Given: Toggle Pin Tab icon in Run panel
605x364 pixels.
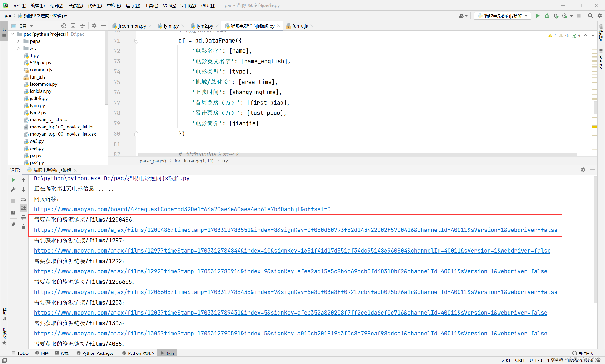Looking at the screenshot, I should 13,224.
